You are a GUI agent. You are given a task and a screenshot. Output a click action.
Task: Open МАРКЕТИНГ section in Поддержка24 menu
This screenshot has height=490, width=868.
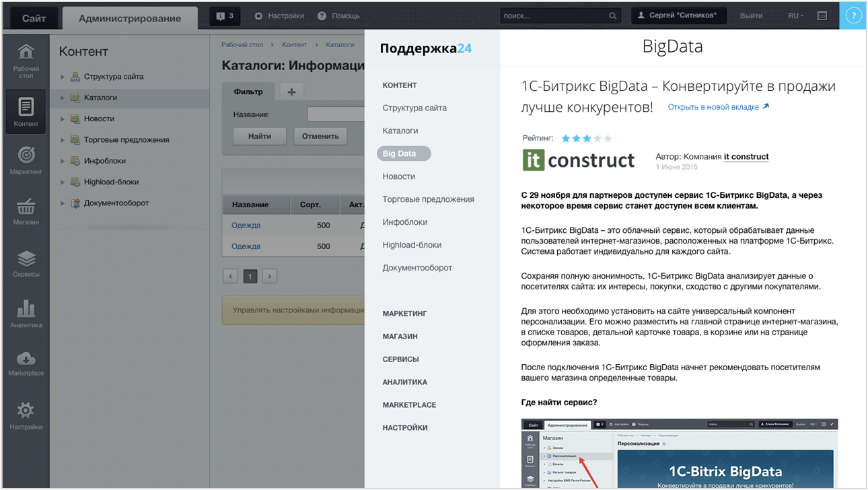point(405,314)
